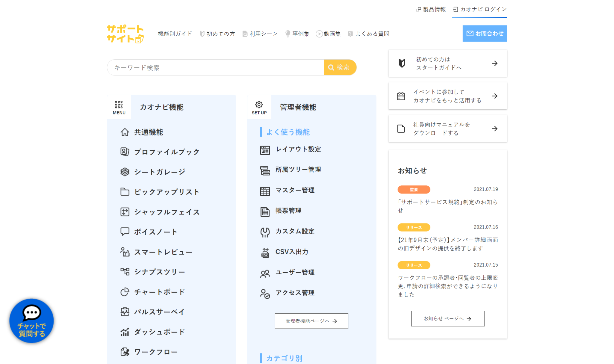Click the サポートサイト logo

tap(125, 34)
